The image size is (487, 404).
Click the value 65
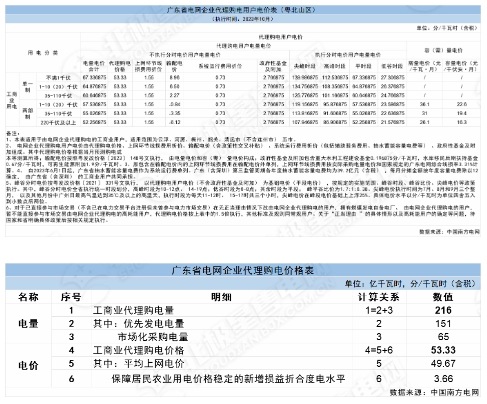click(443, 337)
